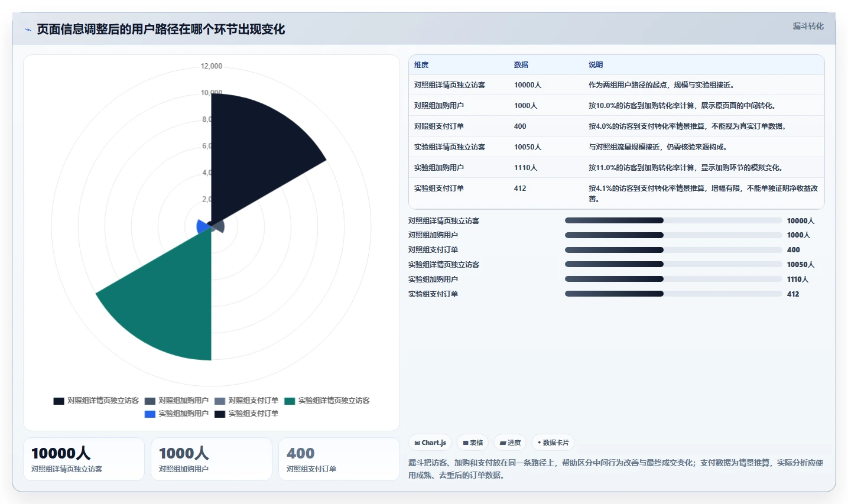Viewport: 848px width, 504px height.
Task: Open the 10000人 data card
Action: (84, 459)
